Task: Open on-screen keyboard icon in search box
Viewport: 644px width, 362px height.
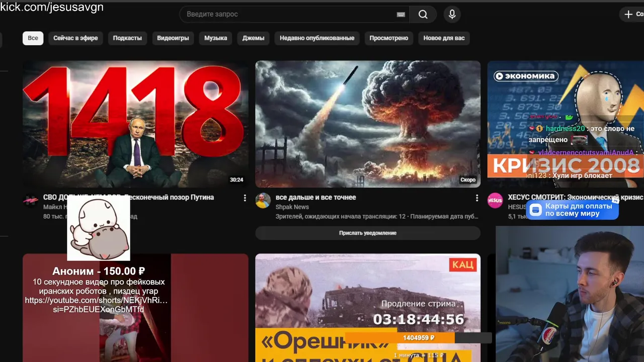Action: tap(400, 15)
